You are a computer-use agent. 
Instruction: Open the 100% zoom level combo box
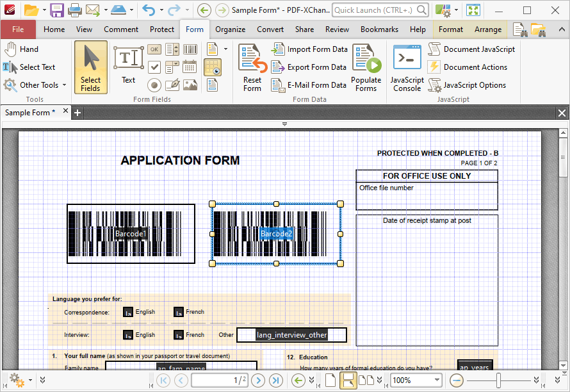pyautogui.click(x=416, y=380)
